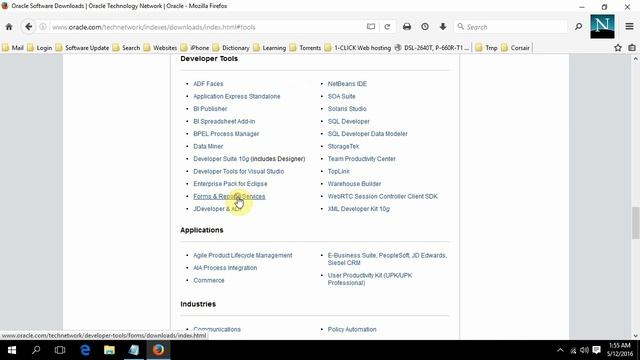Click the magnifier icon beside search box
This screenshot has width=640, height=360.
578,27
